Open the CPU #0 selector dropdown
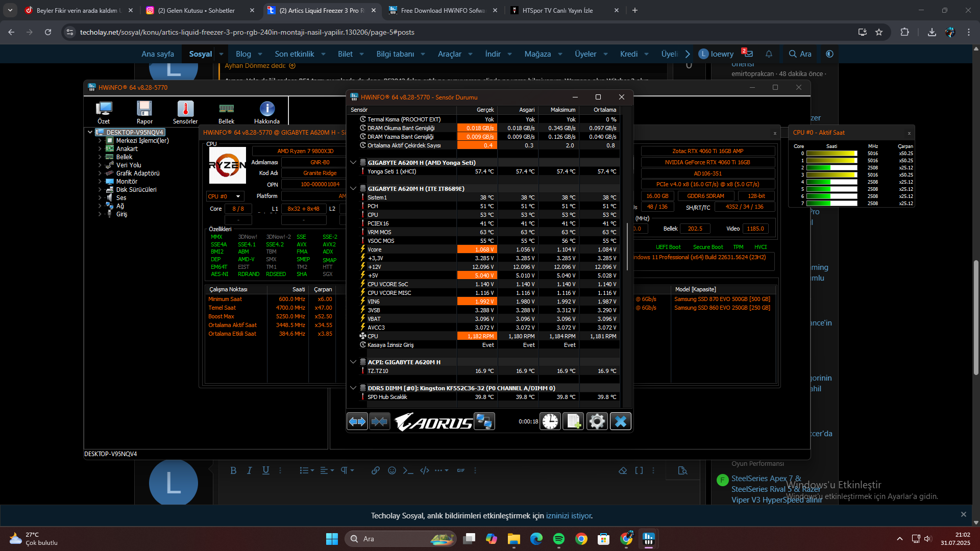 pos(225,196)
